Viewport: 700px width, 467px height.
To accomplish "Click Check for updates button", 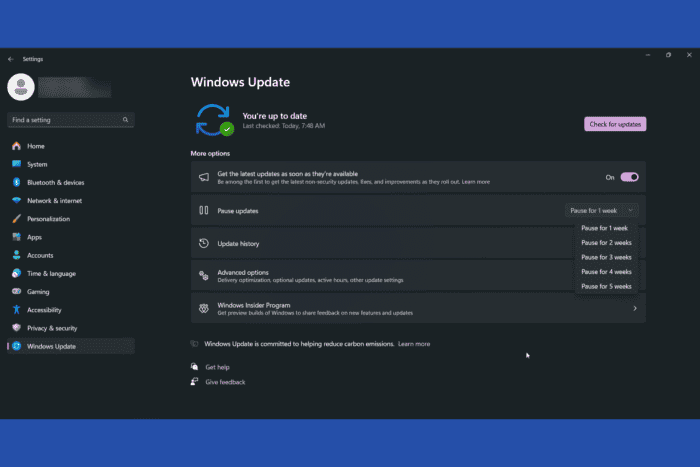I will click(x=615, y=124).
